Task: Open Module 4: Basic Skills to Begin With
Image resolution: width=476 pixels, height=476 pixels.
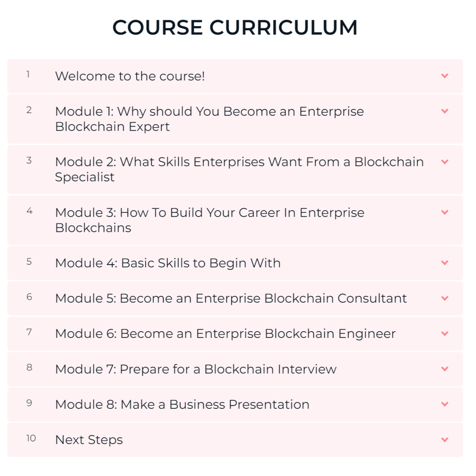Action: (168, 263)
